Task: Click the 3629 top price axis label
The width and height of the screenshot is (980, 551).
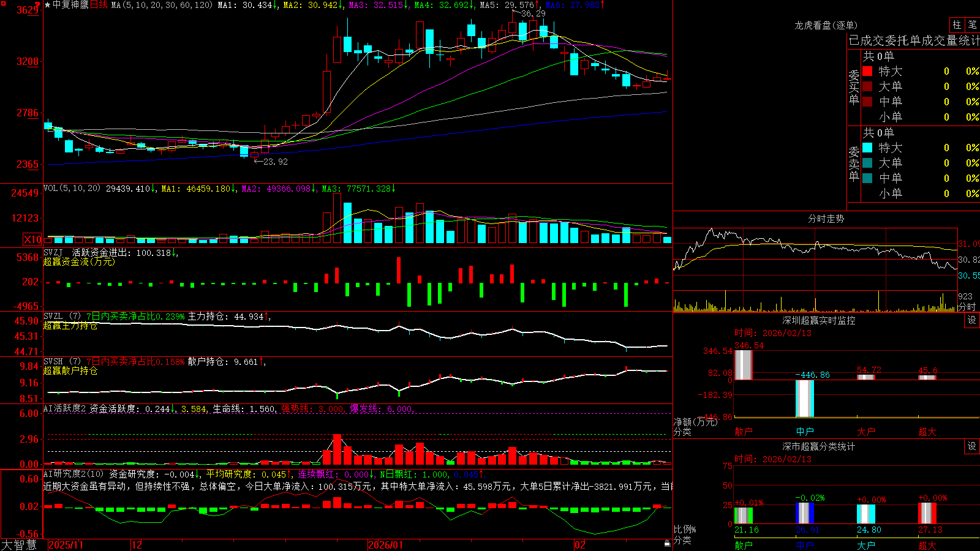Action: [28, 10]
